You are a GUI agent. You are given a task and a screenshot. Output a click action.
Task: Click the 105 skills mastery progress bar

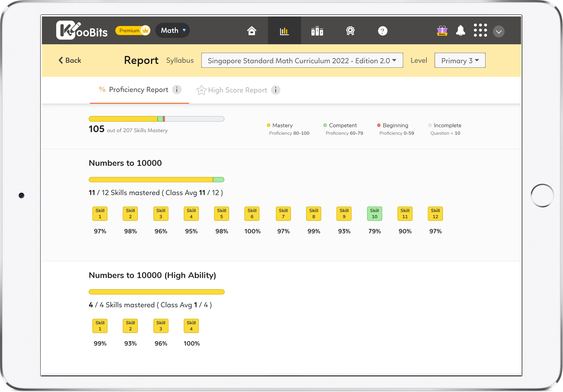[x=156, y=119]
